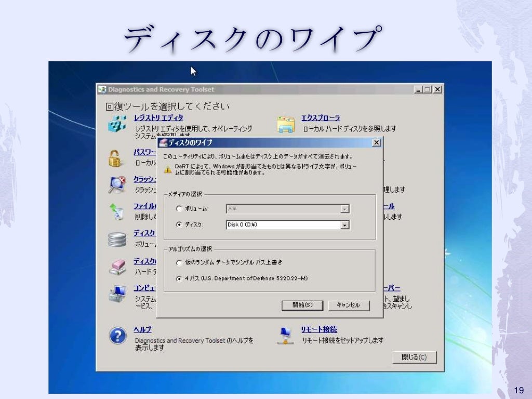Click the メディアの選択 group label
Image resolution: width=532 pixels, height=399 pixels.
click(x=185, y=194)
